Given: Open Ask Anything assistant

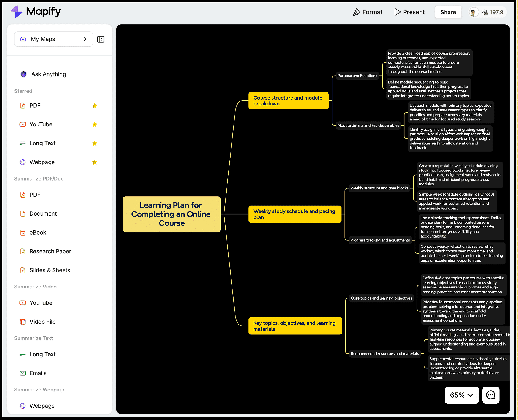Looking at the screenshot, I should 48,74.
